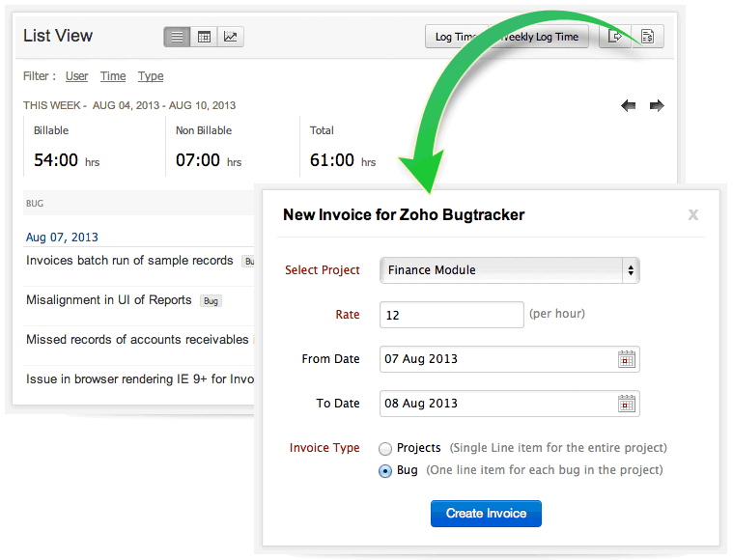Select the Bug invoice type radio
This screenshot has height=560, width=733.
pos(385,471)
